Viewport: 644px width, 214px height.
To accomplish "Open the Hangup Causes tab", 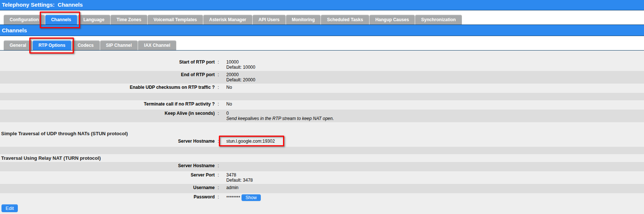I will pos(392,20).
